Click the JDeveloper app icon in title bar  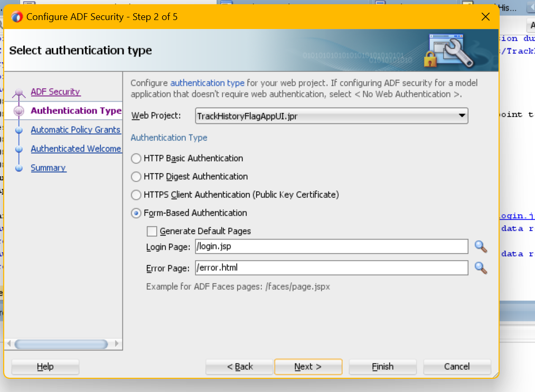[16, 17]
